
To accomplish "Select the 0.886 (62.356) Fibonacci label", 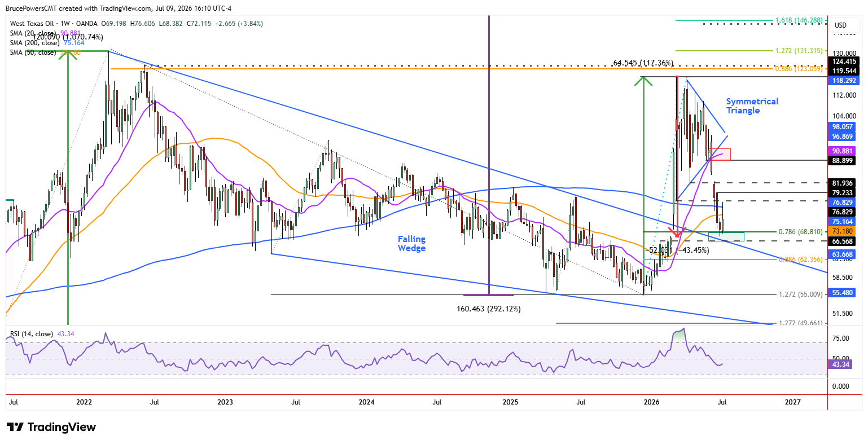I will click(800, 260).
